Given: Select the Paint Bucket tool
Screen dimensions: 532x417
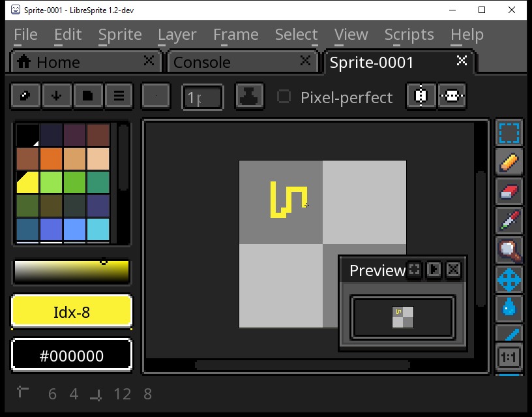Looking at the screenshot, I should point(509,309).
